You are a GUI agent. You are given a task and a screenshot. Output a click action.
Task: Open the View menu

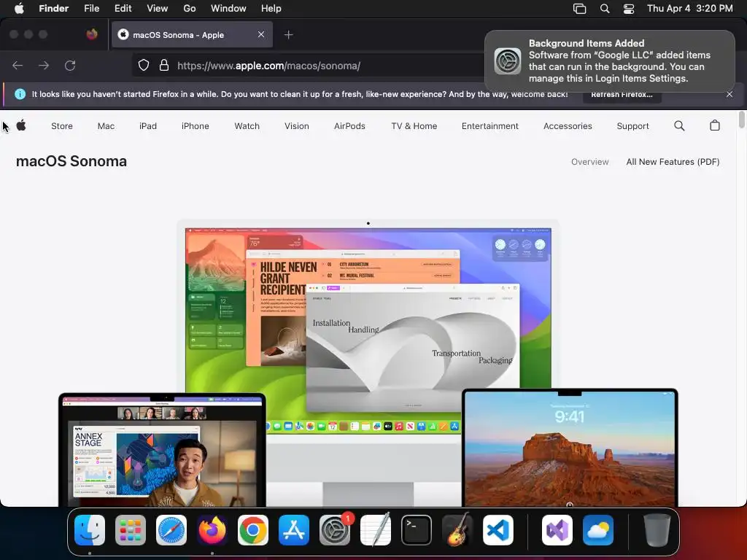point(158,9)
